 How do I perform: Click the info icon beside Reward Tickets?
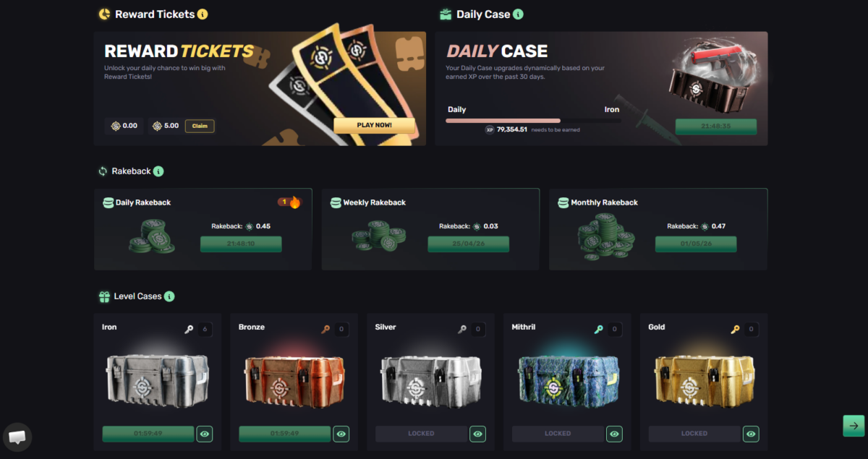(203, 14)
